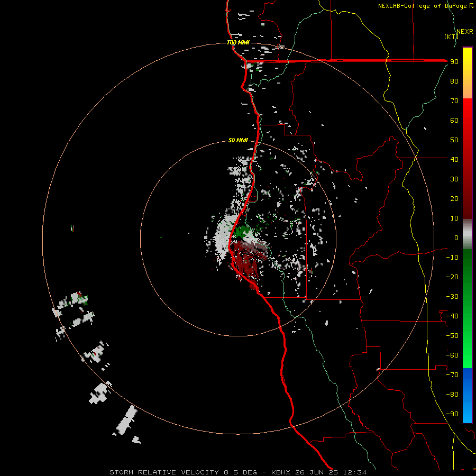476x476 pixels.
Task: Select the KBHX station identifier
Action: pyautogui.click(x=281, y=472)
